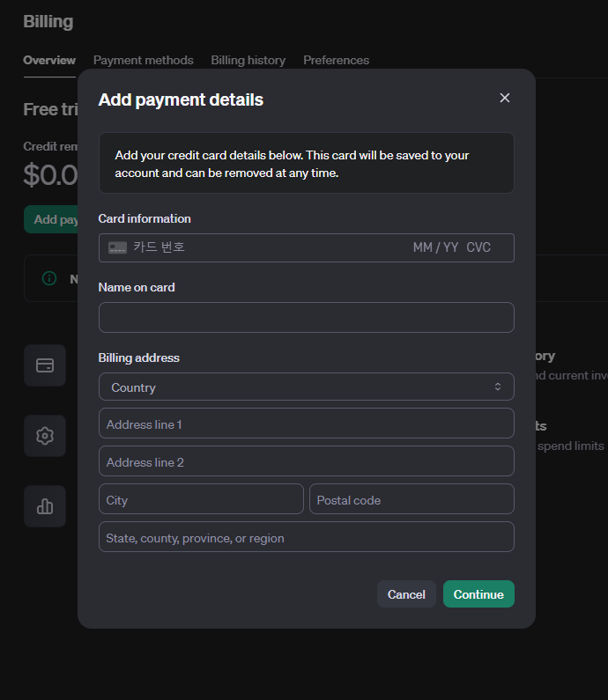
Task: Click the CVC field
Action: click(478, 248)
